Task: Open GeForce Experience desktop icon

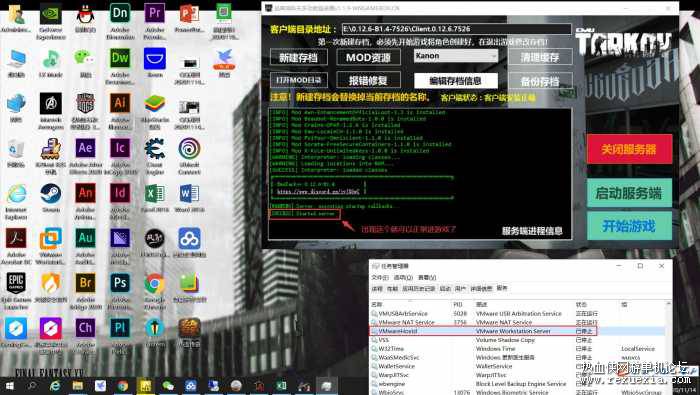Action: 51,20
